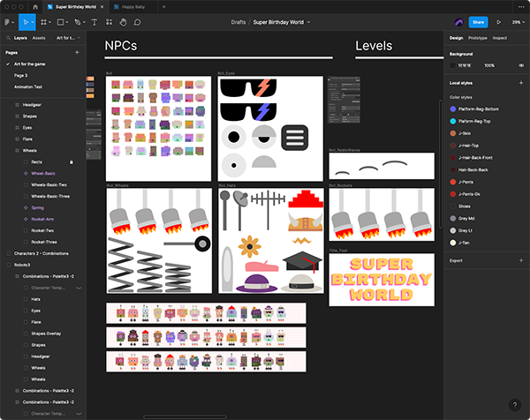Toggle lock on the Rects layer
The width and height of the screenshot is (530, 420).
pyautogui.click(x=72, y=162)
